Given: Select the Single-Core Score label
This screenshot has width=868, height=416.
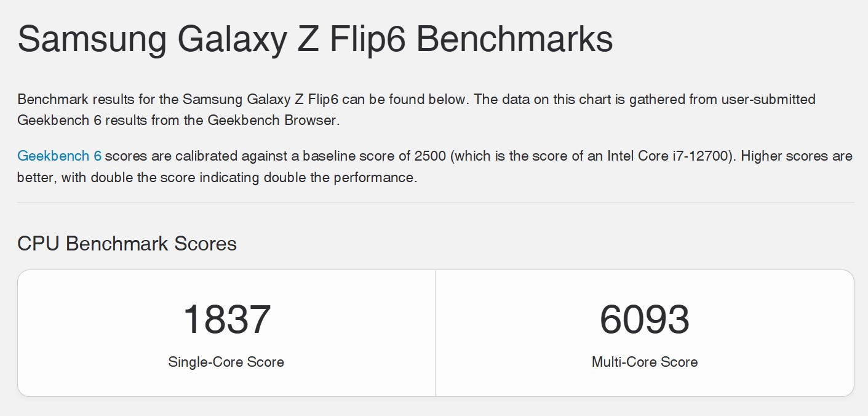Looking at the screenshot, I should point(226,362).
